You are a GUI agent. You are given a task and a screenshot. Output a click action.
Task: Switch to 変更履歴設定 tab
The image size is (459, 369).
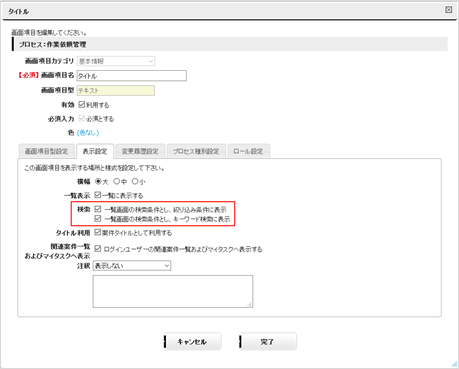click(140, 151)
